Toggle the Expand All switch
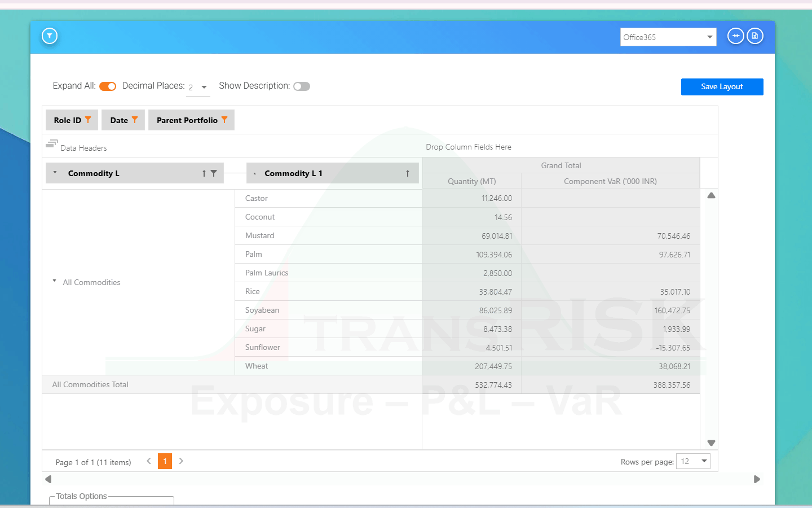The height and width of the screenshot is (508, 812). (x=108, y=86)
